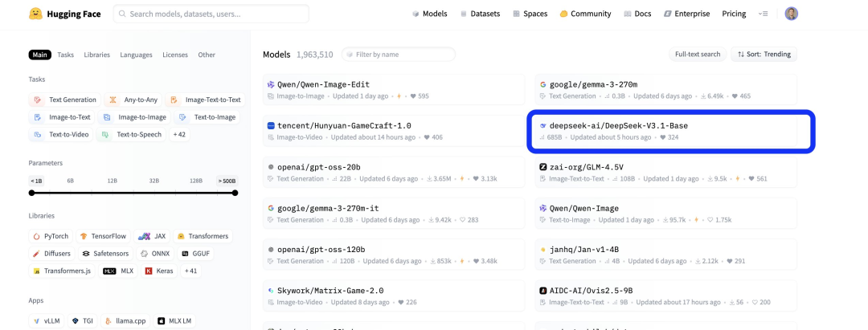Screen dimensions: 868x330
Task: Expand the +41 more libraries list
Action: pos(191,271)
